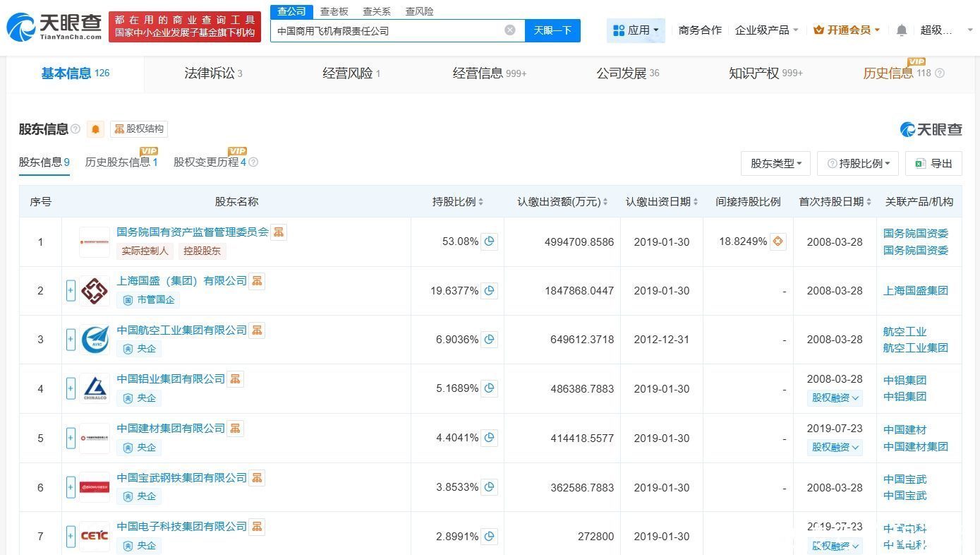Clear the search box with X icon

tap(510, 30)
